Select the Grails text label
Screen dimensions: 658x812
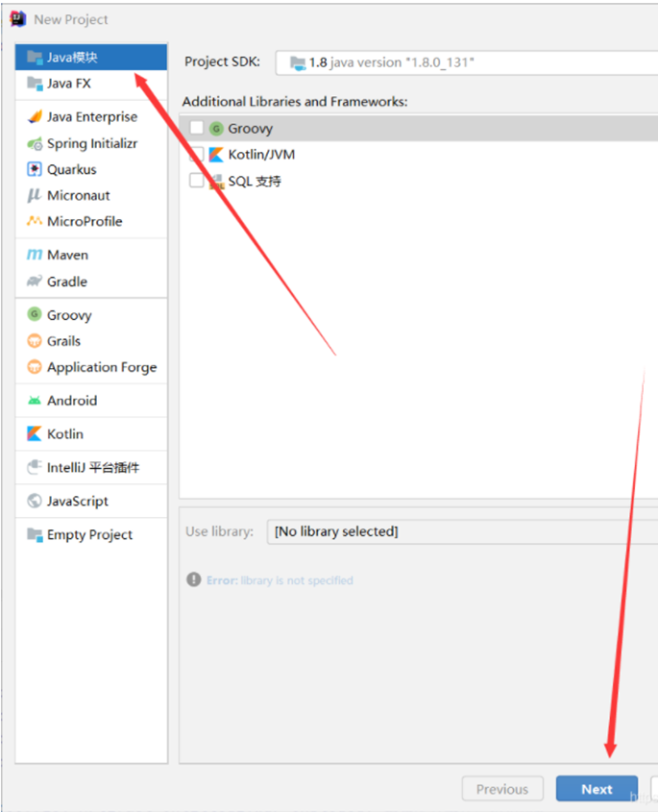tap(63, 341)
